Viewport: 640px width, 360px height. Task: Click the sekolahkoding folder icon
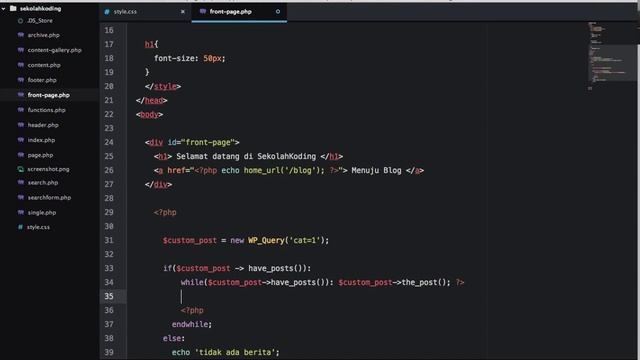(x=13, y=8)
